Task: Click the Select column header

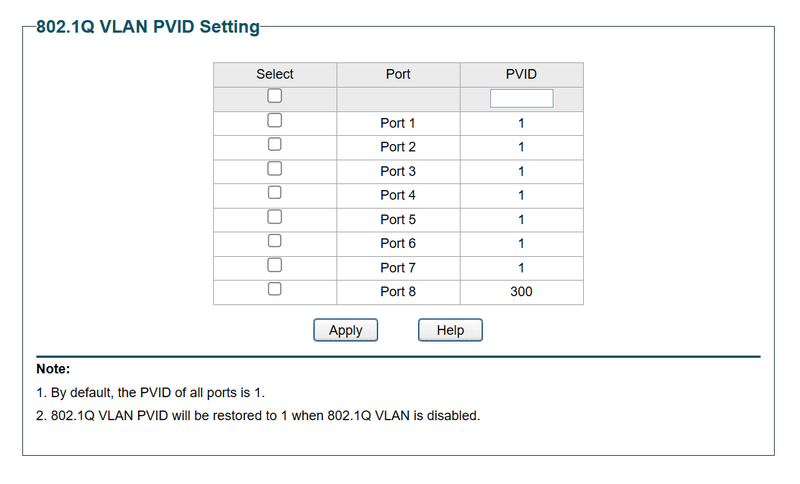Action: (x=275, y=74)
